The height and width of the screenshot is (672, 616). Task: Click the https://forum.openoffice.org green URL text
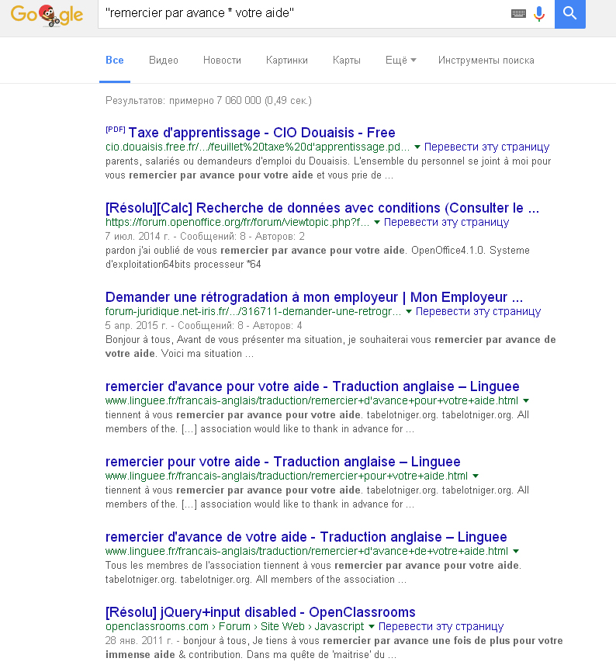(237, 223)
